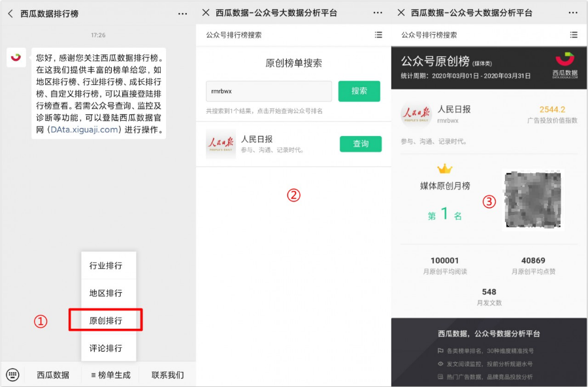The image size is (588, 387).
Task: Click the 2544.2 ad value index
Action: pos(552,110)
